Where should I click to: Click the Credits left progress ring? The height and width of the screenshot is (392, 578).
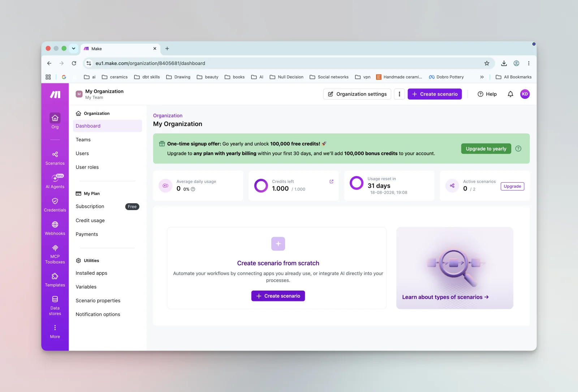[261, 186]
